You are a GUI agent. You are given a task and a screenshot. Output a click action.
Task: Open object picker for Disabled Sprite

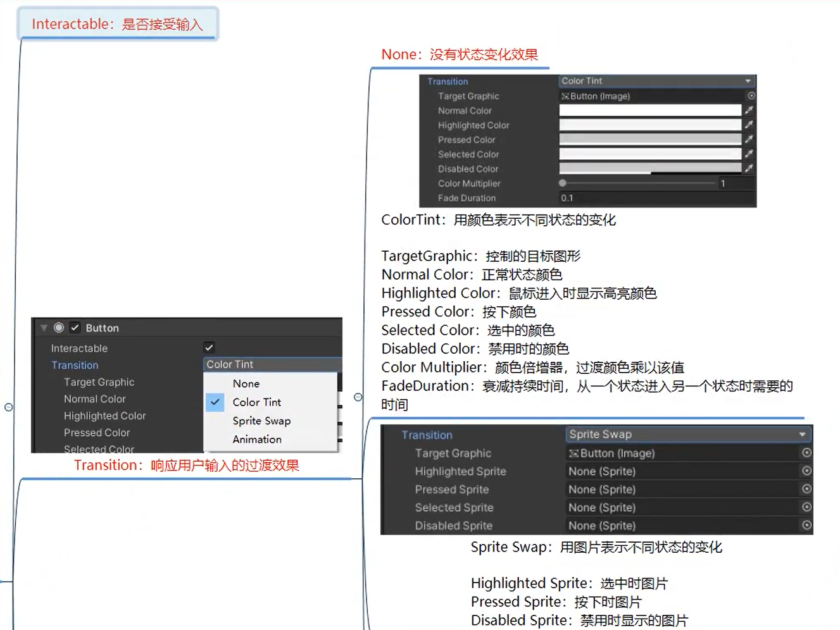click(806, 525)
